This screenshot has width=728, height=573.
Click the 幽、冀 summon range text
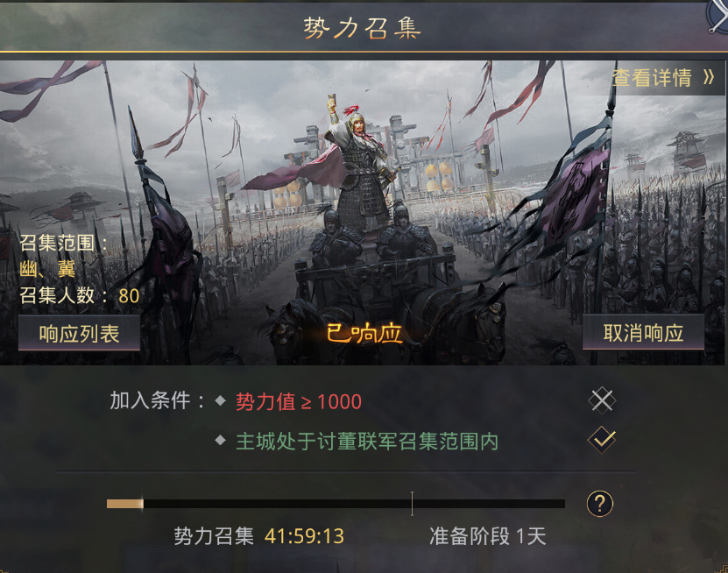coord(47,269)
